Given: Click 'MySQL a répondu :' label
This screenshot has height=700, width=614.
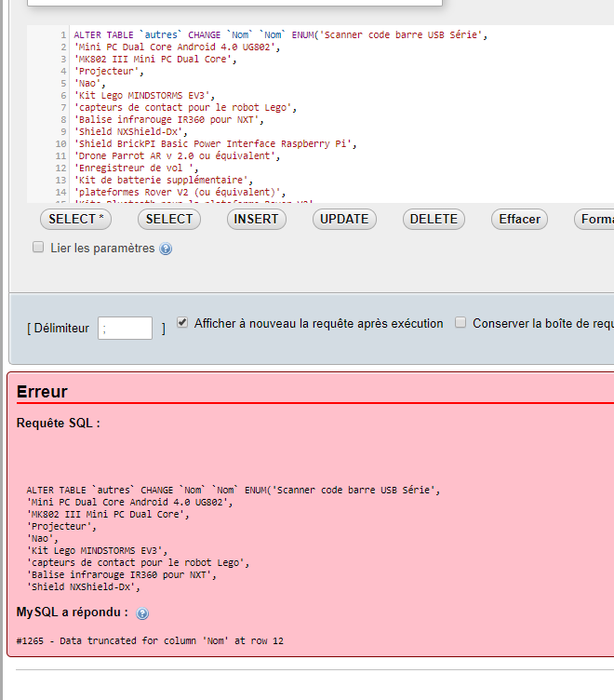Looking at the screenshot, I should click(73, 612).
